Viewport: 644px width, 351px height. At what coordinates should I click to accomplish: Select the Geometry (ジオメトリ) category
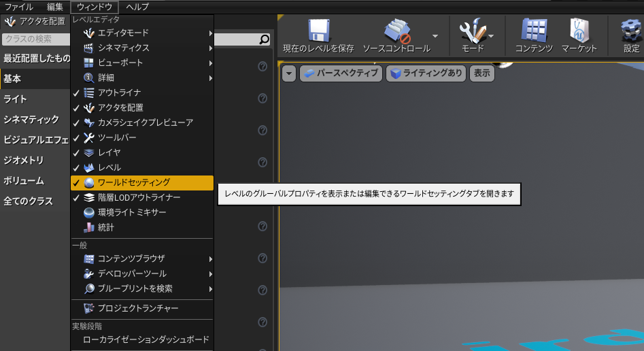click(35, 161)
